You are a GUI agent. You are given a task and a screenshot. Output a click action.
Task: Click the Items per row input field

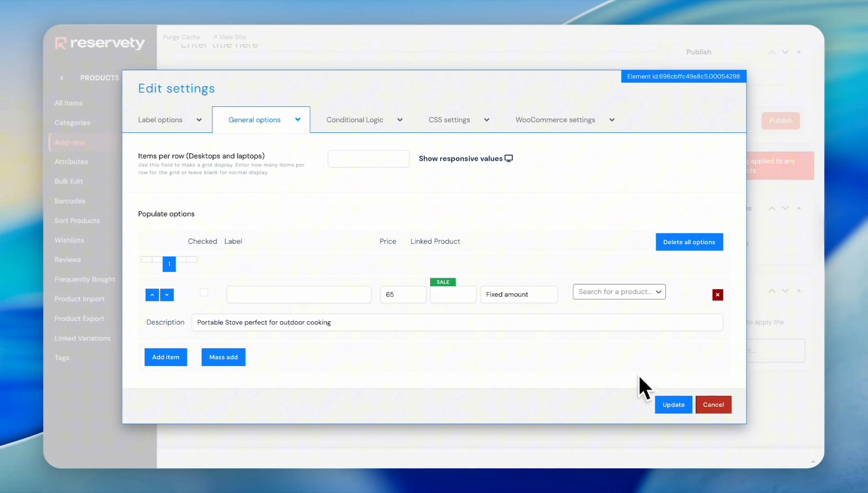coord(368,159)
